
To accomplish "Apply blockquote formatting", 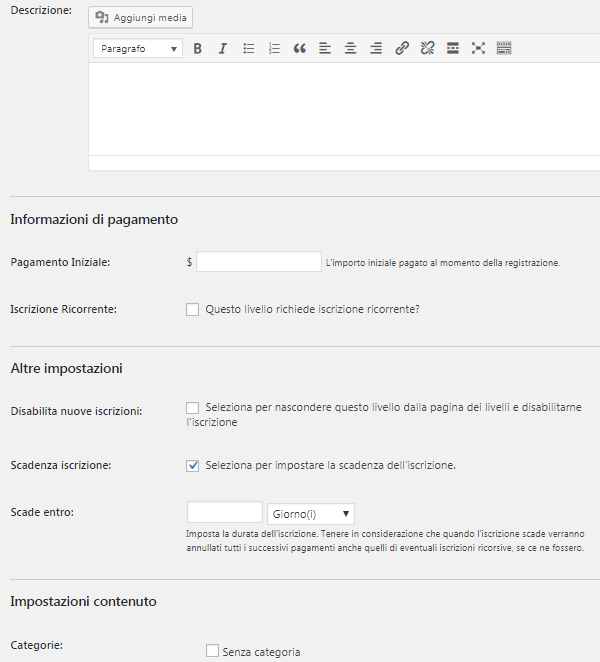I will (299, 48).
